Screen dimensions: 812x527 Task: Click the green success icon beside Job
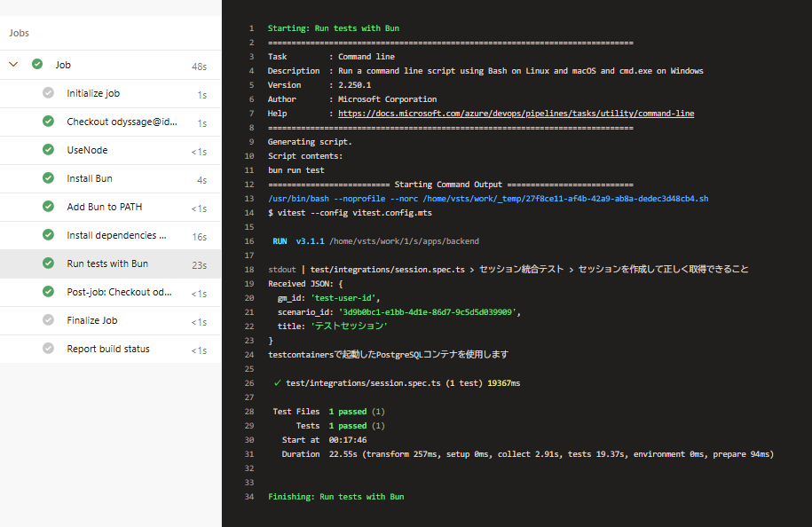point(37,64)
